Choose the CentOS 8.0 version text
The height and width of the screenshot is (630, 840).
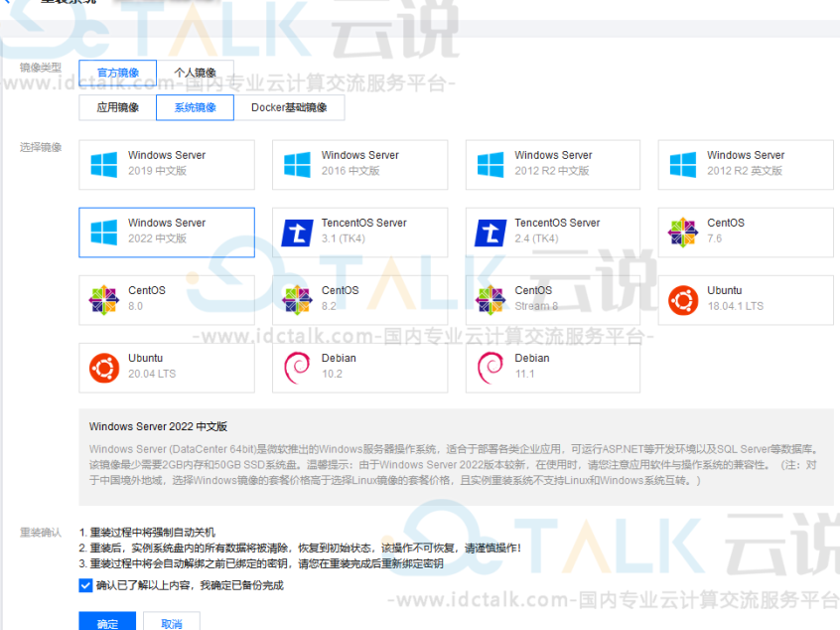136,306
